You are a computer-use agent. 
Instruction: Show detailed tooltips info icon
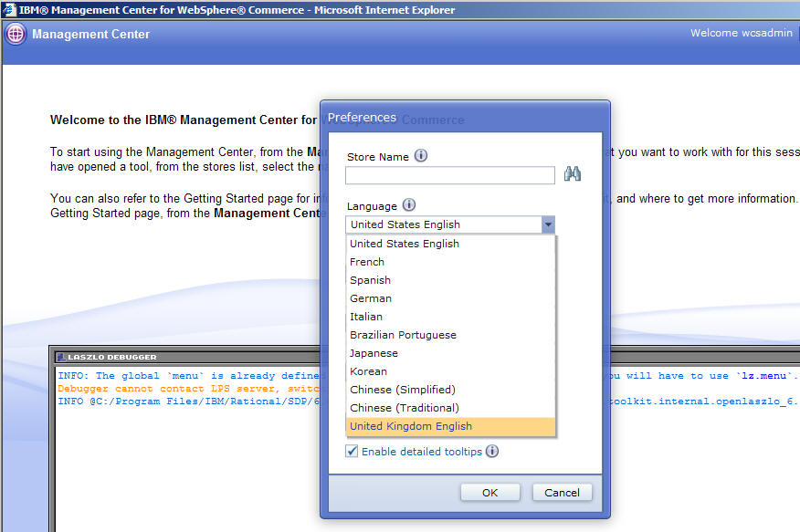click(492, 451)
